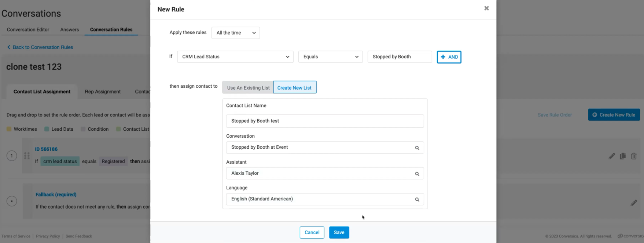Viewport: 644px width, 243px height.
Task: Open the Equals operator dropdown
Action: click(x=330, y=57)
